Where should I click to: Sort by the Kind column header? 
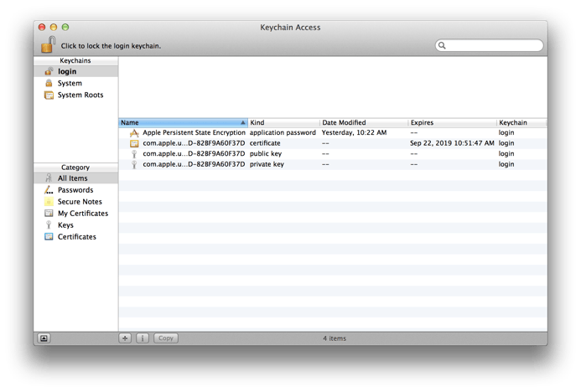click(283, 122)
